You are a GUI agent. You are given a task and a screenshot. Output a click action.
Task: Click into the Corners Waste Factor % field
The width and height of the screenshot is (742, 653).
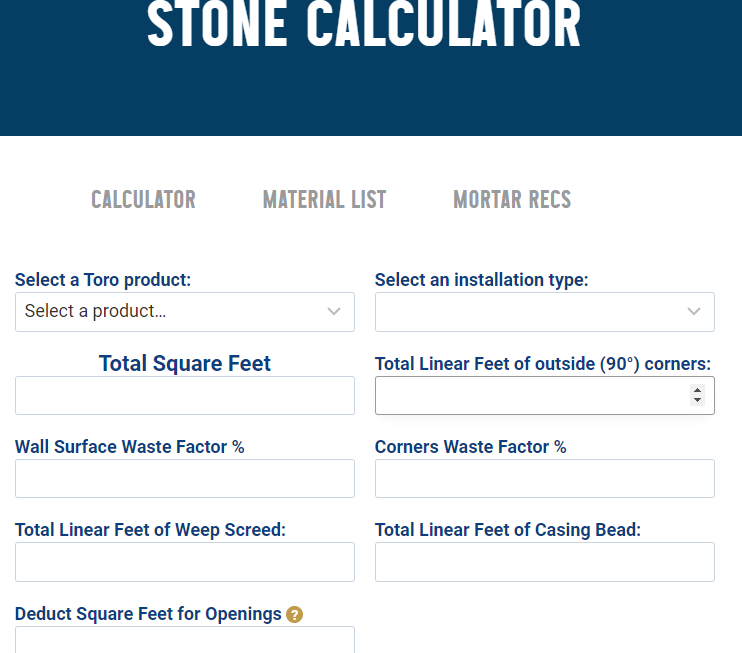[x=545, y=478]
